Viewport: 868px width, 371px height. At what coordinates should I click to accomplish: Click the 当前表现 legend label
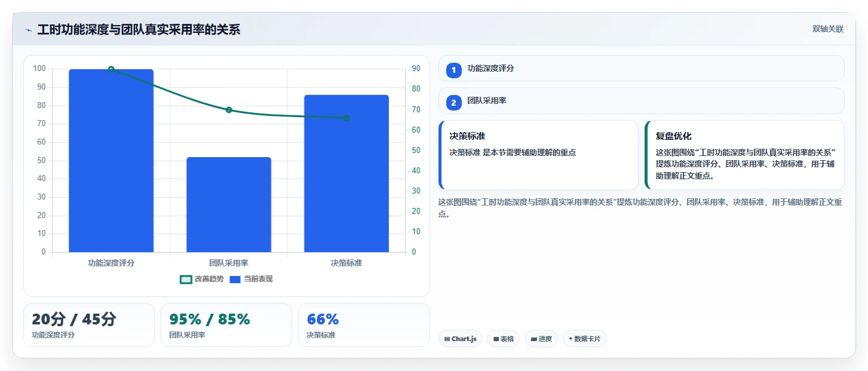tap(258, 279)
